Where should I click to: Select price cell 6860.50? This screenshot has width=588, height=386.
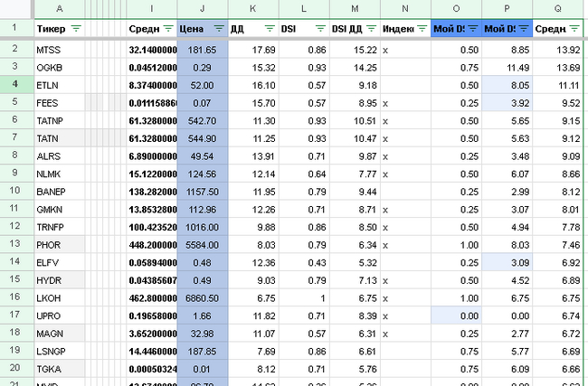pos(203,298)
